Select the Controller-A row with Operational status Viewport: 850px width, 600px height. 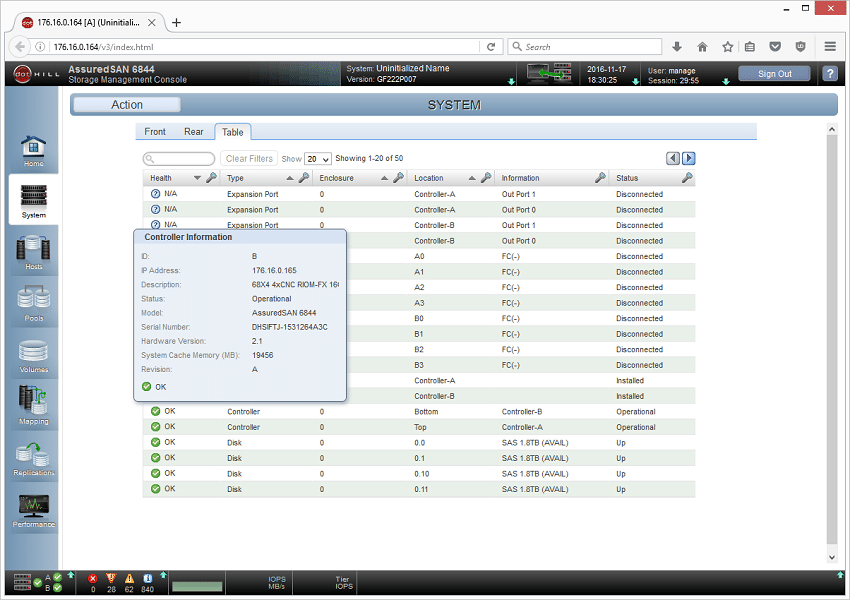418,427
